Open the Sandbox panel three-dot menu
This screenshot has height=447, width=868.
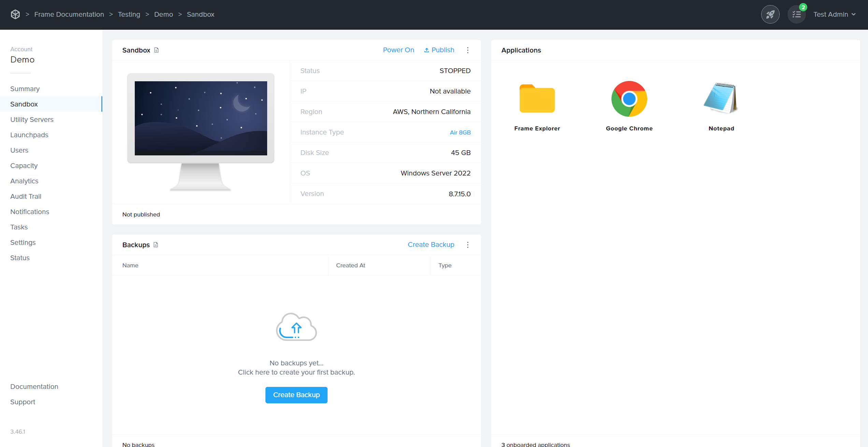pyautogui.click(x=468, y=50)
